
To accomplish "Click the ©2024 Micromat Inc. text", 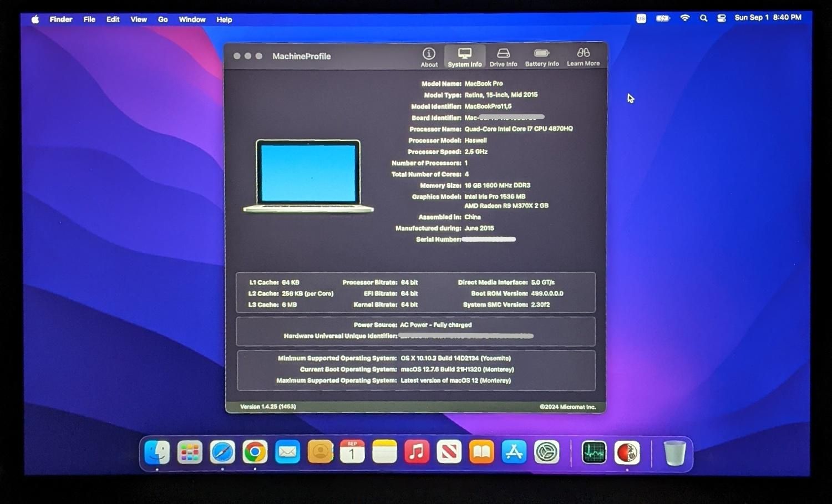I will tap(567, 407).
